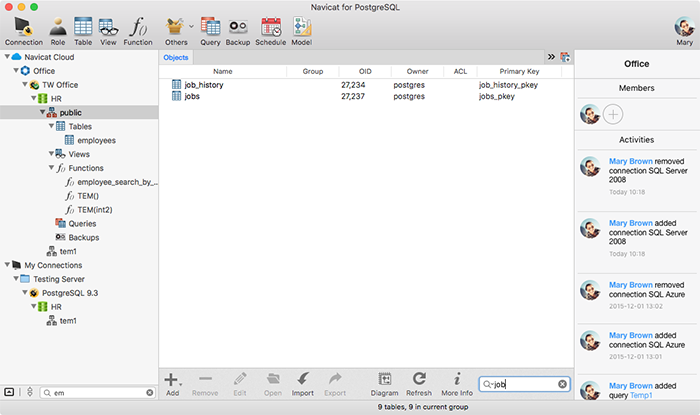The width and height of the screenshot is (700, 415).
Task: Clear the em tree search filter
Action: pos(150,393)
